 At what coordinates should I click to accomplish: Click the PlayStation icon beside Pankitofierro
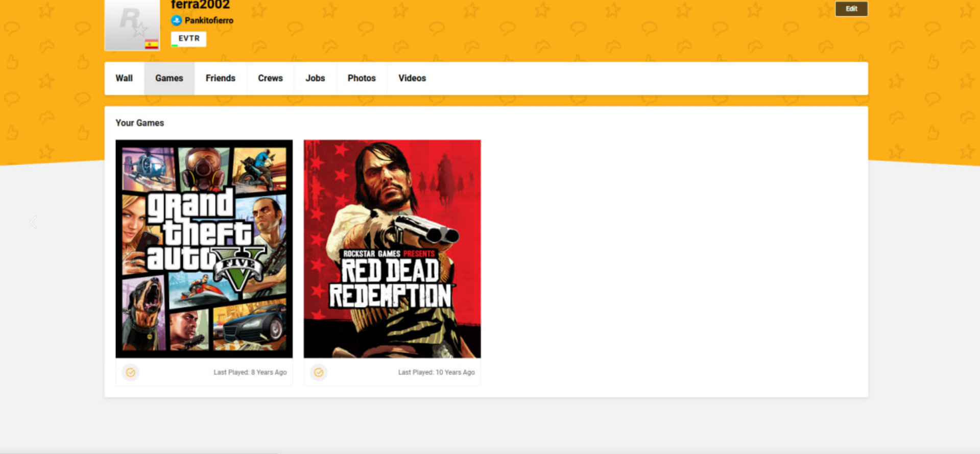tap(176, 20)
